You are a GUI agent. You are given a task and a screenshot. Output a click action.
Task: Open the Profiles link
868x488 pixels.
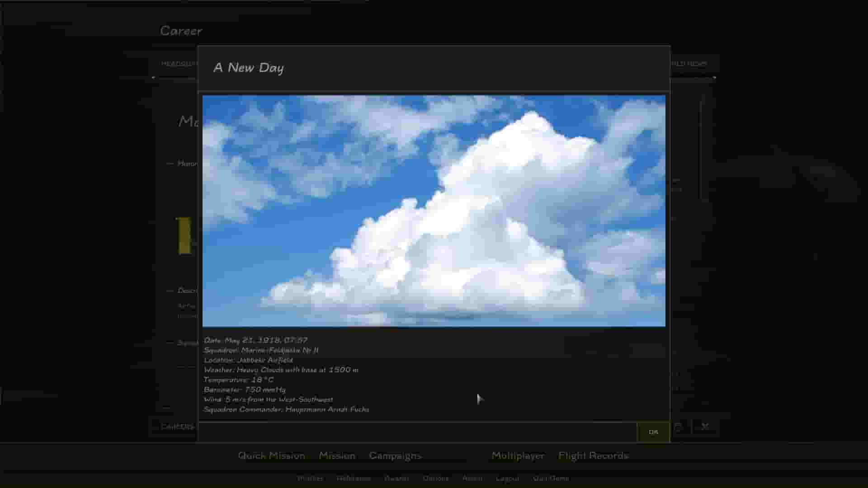tap(311, 478)
